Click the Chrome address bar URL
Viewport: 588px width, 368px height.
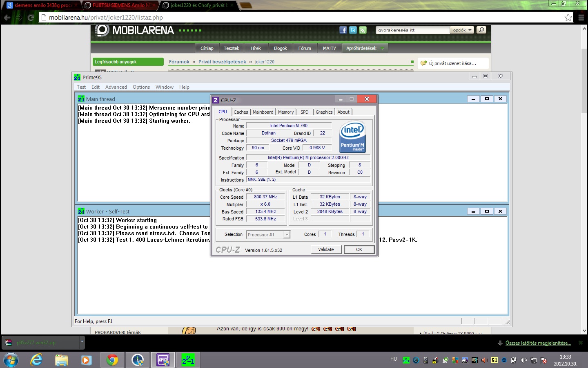click(x=106, y=18)
